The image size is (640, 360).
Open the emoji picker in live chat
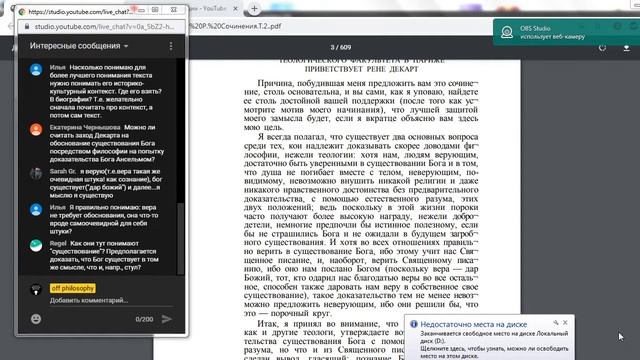coord(36,319)
